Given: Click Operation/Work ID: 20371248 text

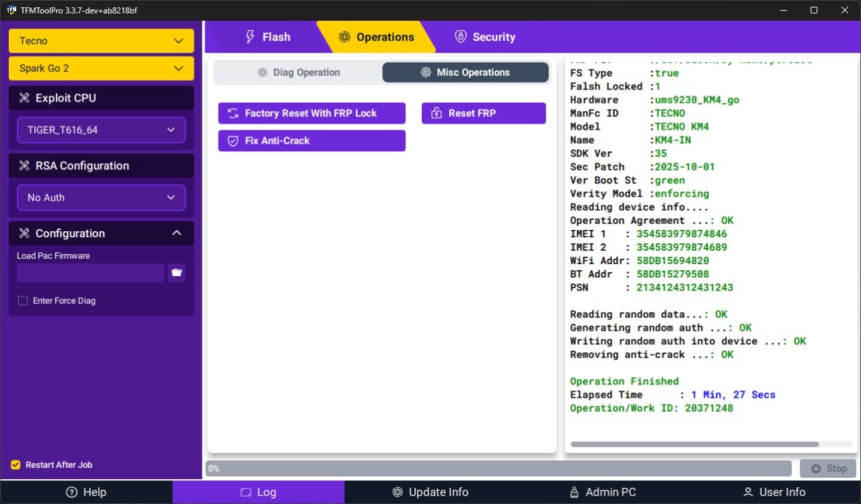Looking at the screenshot, I should [x=652, y=408].
